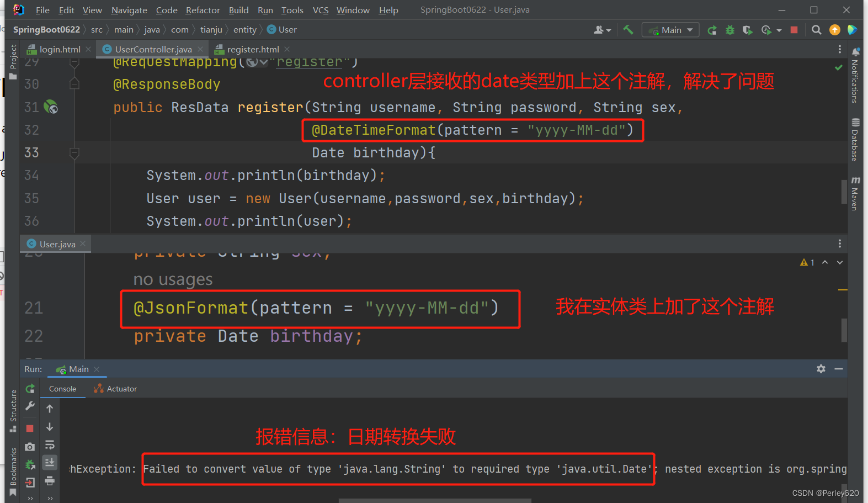This screenshot has width=868, height=503.
Task: Click the console horizontal scrollbar
Action: (435, 501)
